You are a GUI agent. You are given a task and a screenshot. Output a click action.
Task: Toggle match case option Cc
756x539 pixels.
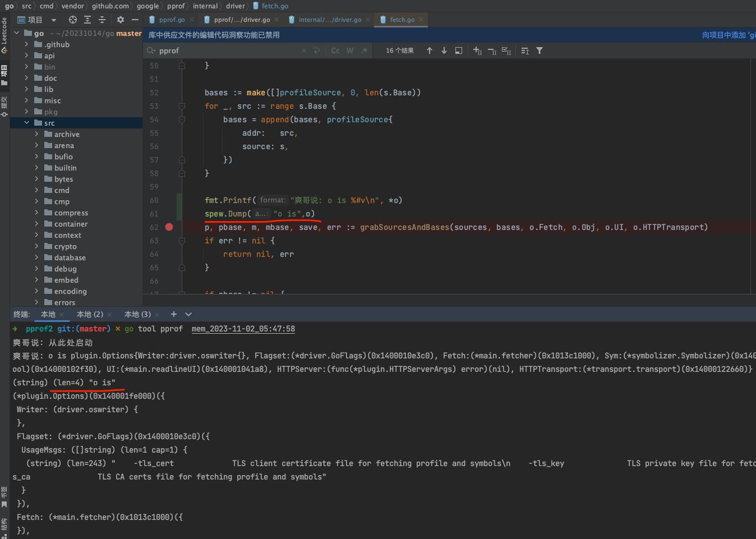coord(335,50)
